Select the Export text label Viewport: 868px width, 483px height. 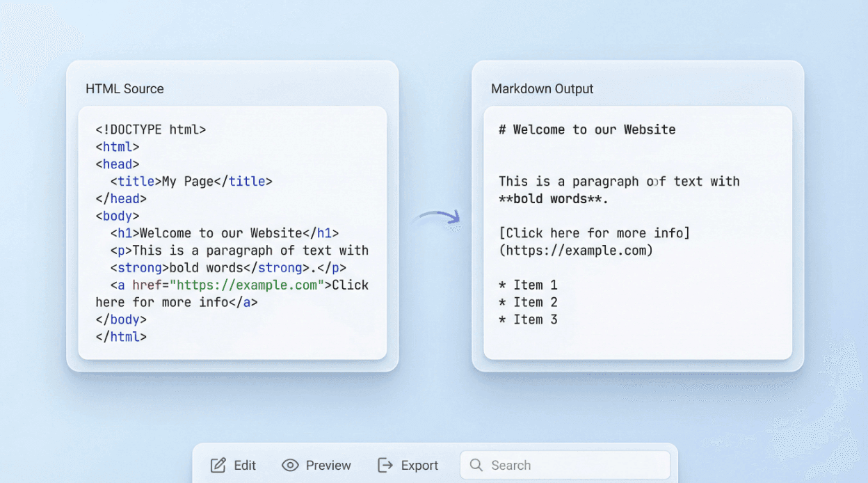coord(419,465)
